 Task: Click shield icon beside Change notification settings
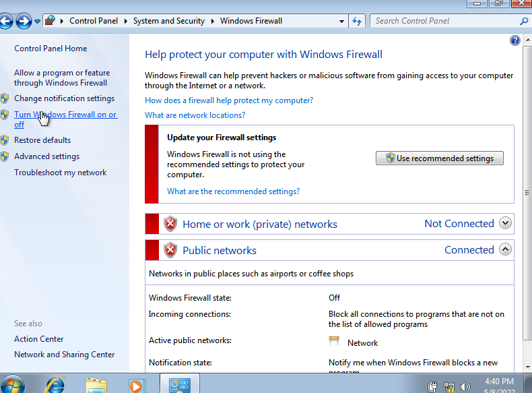coord(5,98)
